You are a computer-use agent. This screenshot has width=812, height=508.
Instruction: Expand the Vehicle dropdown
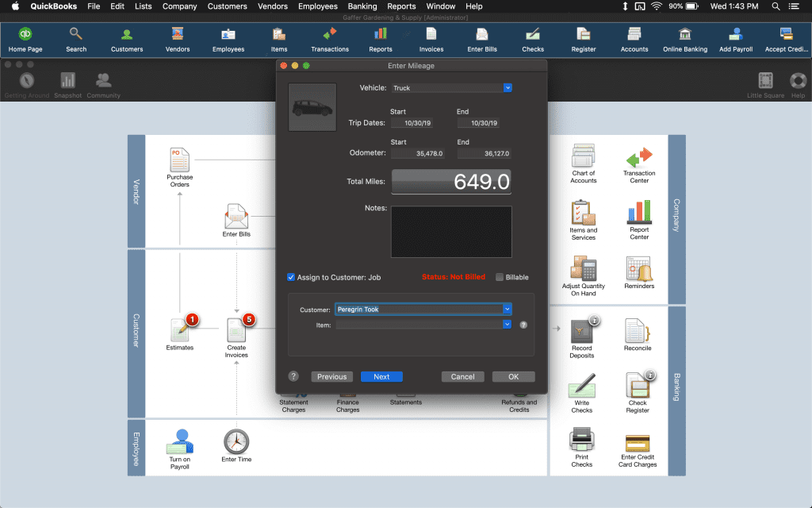507,87
